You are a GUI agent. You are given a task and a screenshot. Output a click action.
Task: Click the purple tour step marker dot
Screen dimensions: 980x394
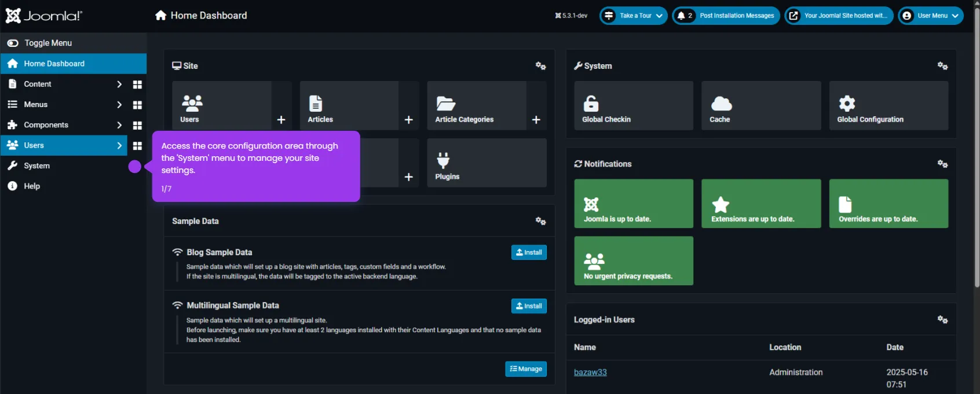[134, 167]
